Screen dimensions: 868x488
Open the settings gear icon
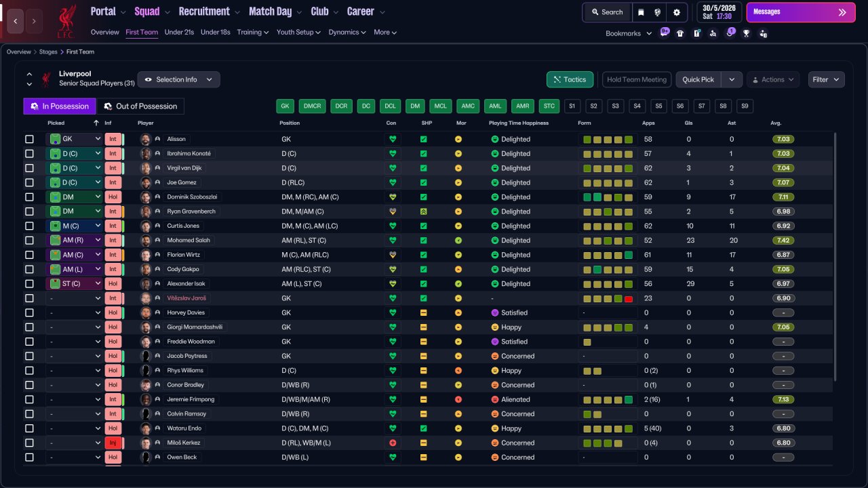[x=677, y=12]
